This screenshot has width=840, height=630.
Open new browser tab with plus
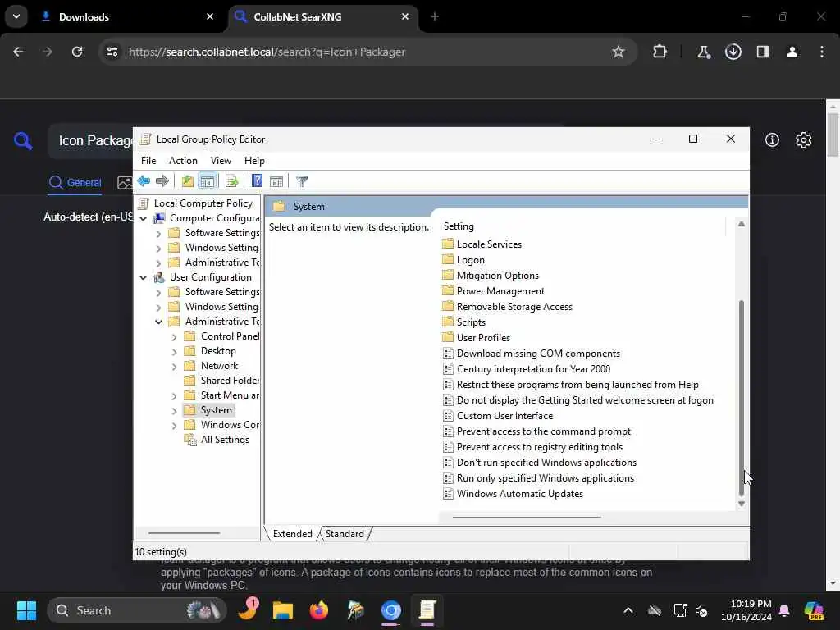435,16
